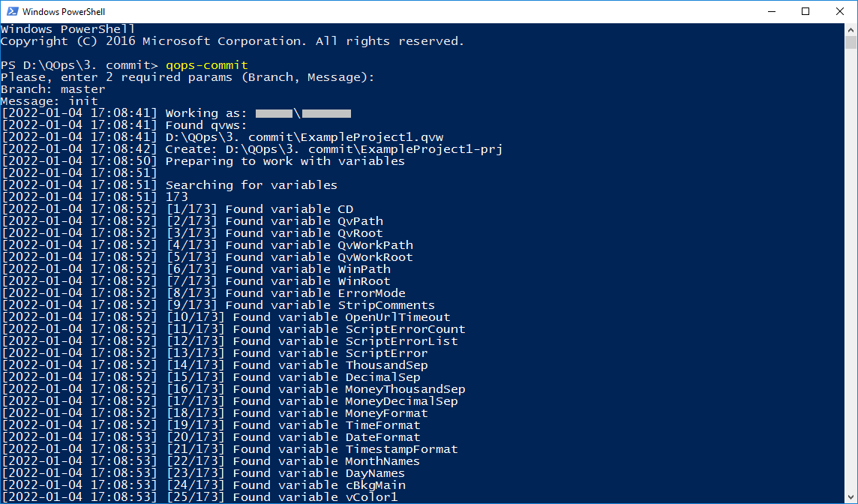Viewport: 858px width, 504px height.
Task: Click the 'Found variable MonthNames' line
Action: coord(211,463)
